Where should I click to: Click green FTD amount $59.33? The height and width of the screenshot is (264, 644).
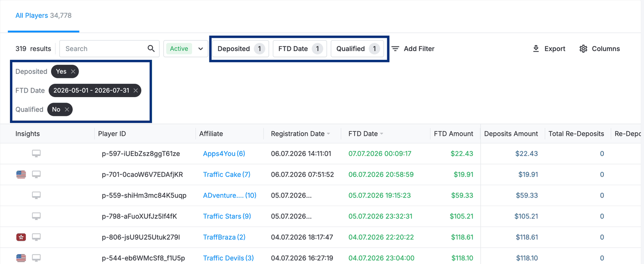pos(462,195)
